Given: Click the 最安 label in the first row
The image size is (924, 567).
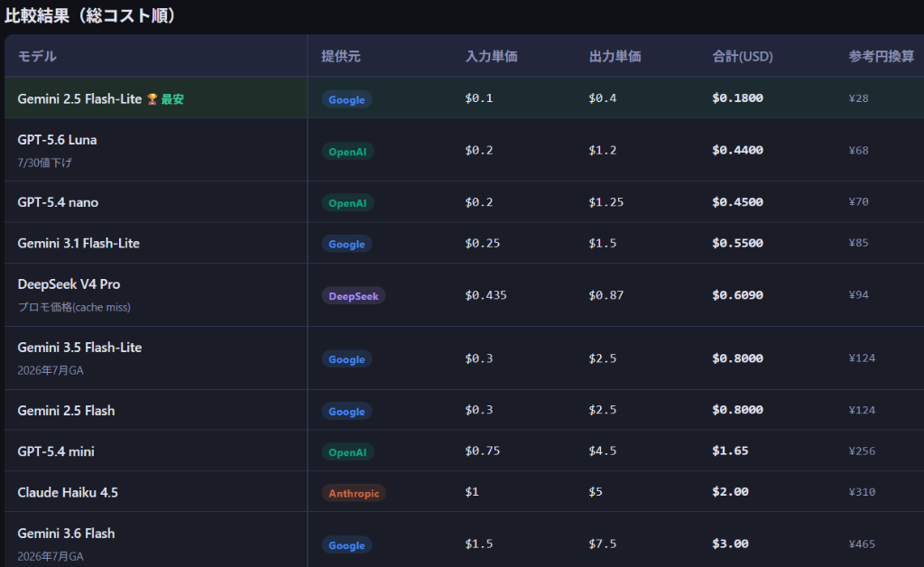Looking at the screenshot, I should click(172, 99).
